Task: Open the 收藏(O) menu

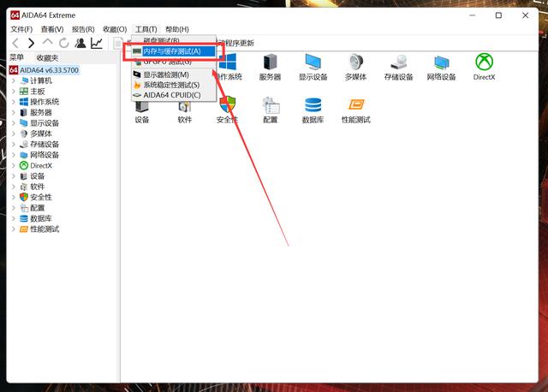Action: point(115,29)
